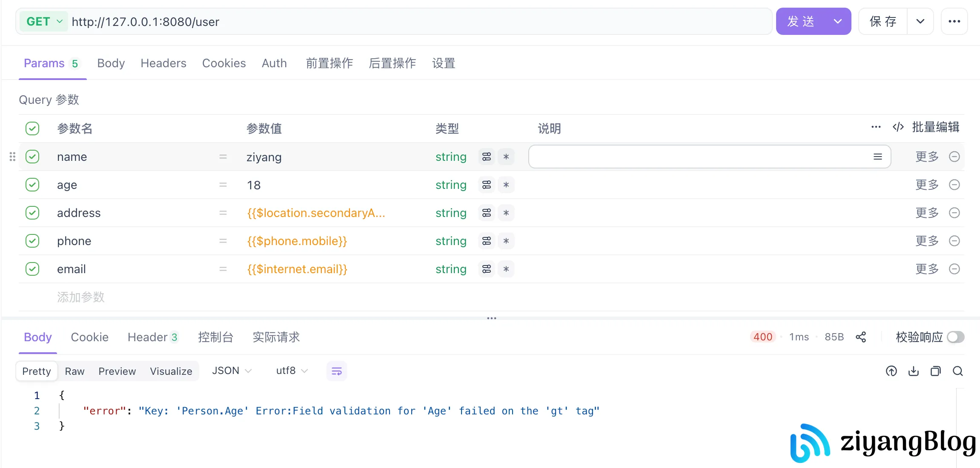980x468 pixels.
Task: Remove the email parameter row
Action: [954, 269]
